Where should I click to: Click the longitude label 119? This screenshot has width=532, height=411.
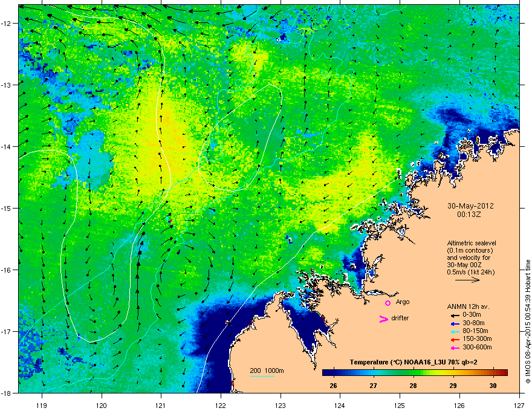coord(42,405)
